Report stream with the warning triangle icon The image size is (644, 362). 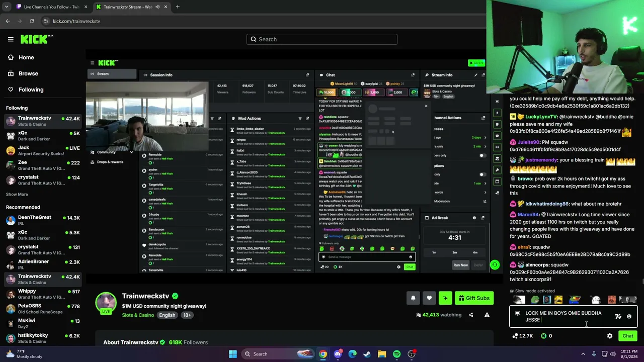tap(487, 315)
